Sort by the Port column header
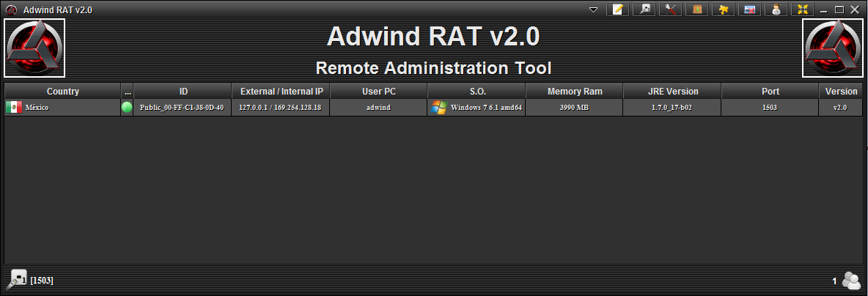868x296 pixels. point(770,92)
